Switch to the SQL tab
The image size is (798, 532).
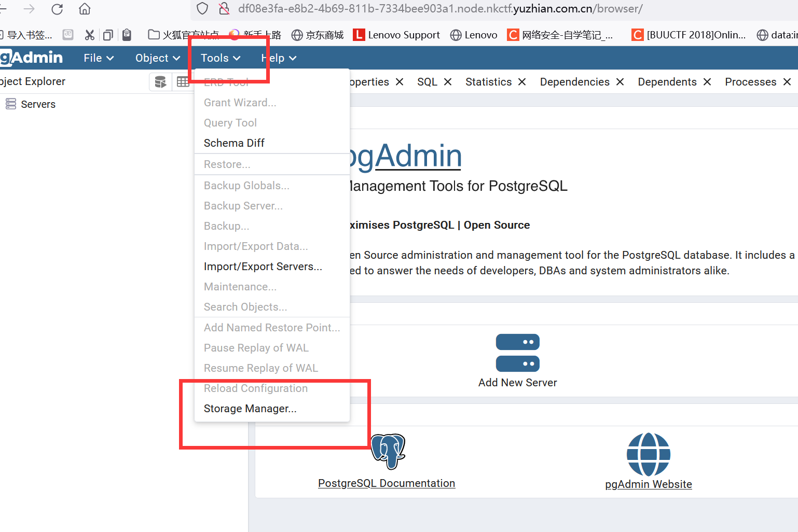pos(427,82)
